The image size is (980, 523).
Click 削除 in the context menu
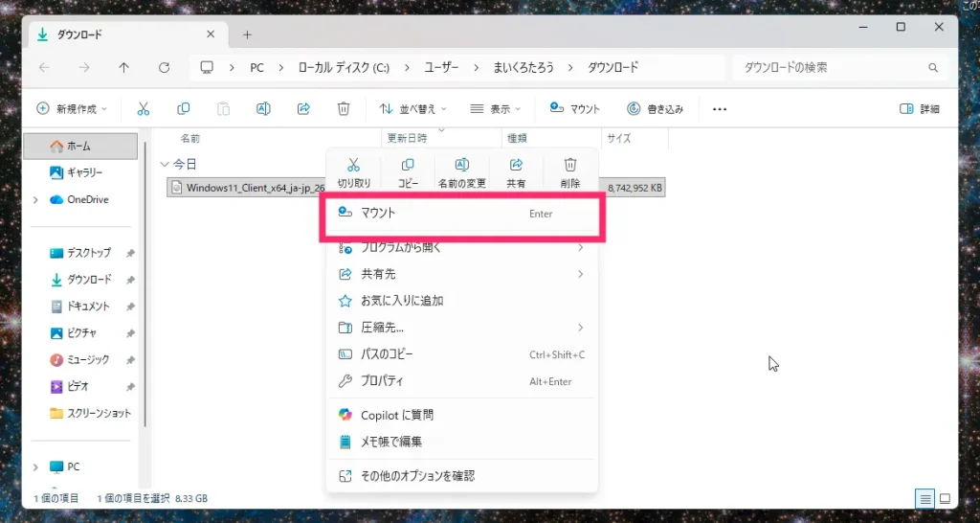click(570, 172)
